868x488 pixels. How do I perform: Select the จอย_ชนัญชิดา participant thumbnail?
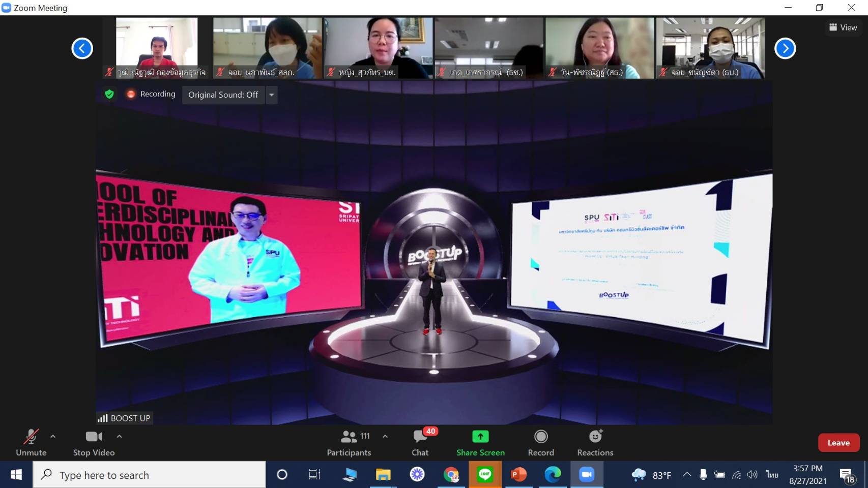710,48
